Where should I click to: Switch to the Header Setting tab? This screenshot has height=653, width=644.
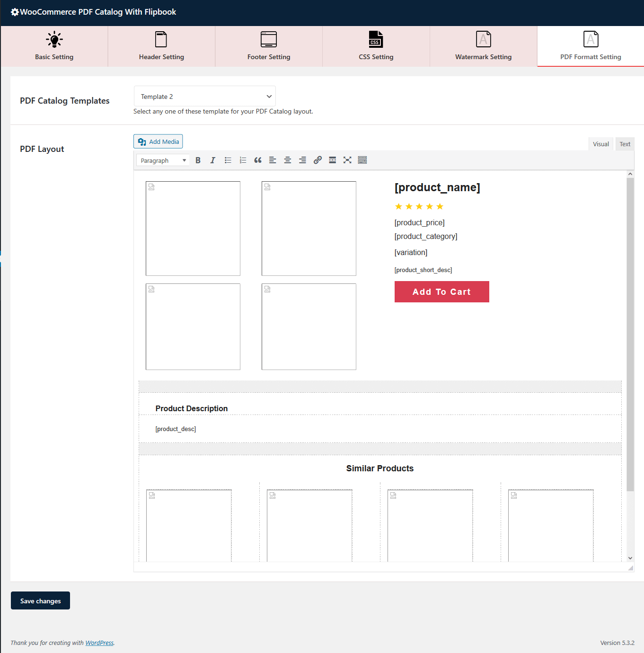tap(161, 46)
